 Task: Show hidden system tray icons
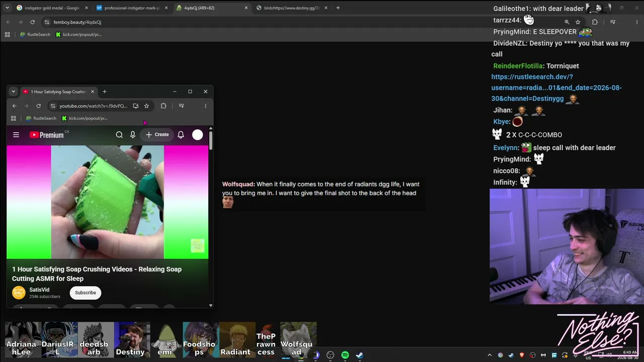tap(490, 355)
